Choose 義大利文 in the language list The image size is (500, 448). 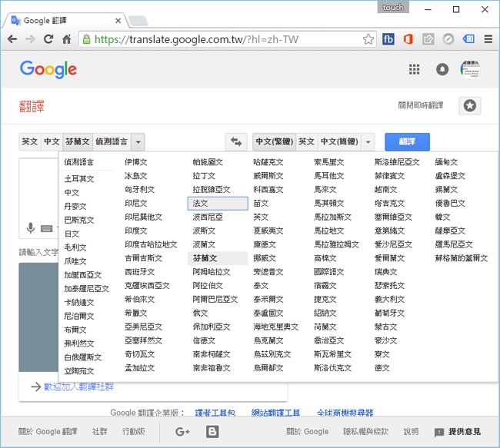(x=389, y=300)
